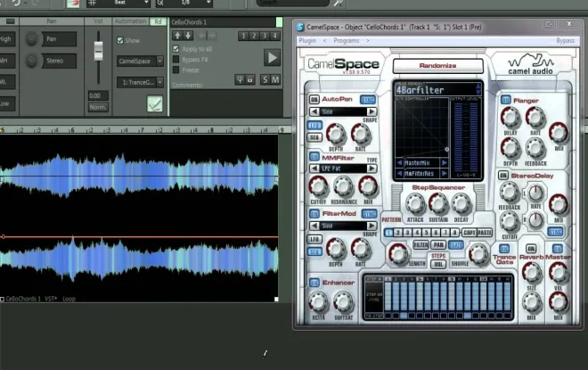This screenshot has width=588, height=370.
Task: Click the track volume fader handle
Action: pos(98,51)
